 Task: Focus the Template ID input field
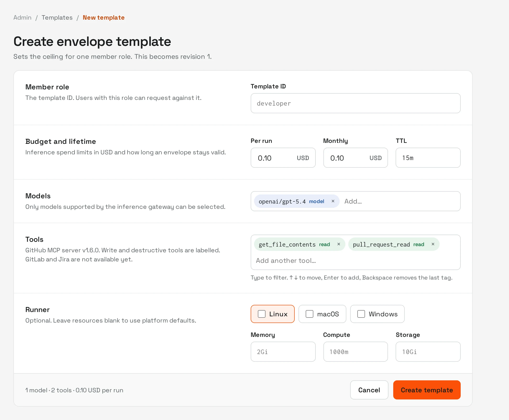355,103
